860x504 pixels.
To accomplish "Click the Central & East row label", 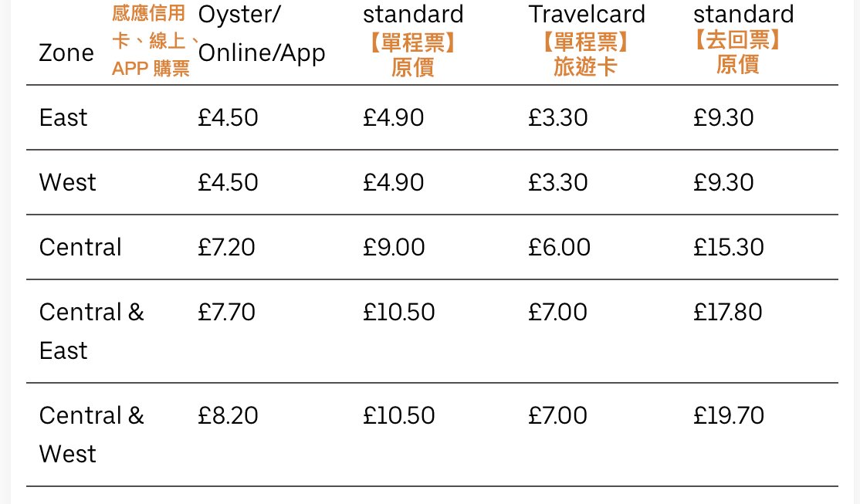I will (91, 331).
